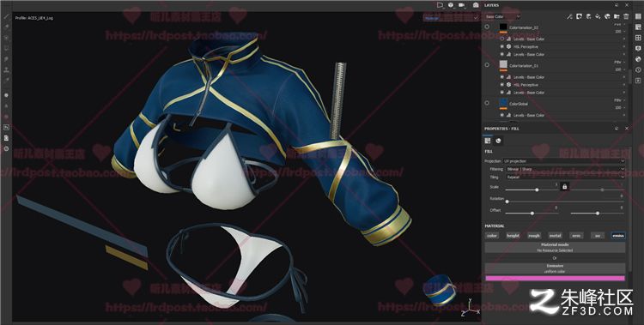
Task: Toggle the ao channel button
Action: 598,236
